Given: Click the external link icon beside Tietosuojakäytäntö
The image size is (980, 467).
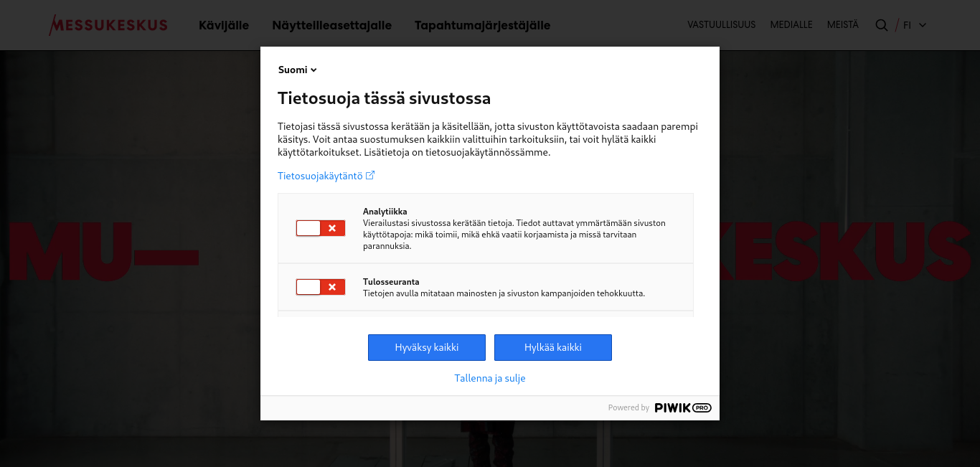Looking at the screenshot, I should coord(370,175).
